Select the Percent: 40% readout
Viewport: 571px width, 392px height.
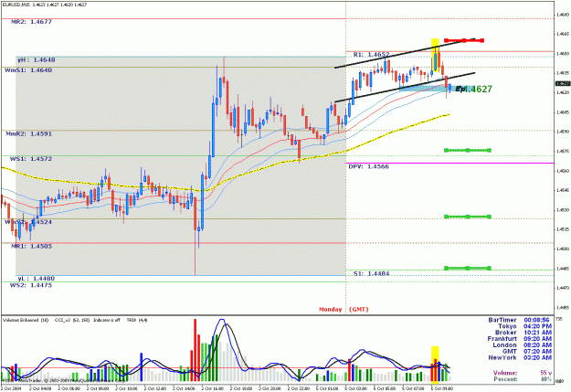click(x=523, y=379)
